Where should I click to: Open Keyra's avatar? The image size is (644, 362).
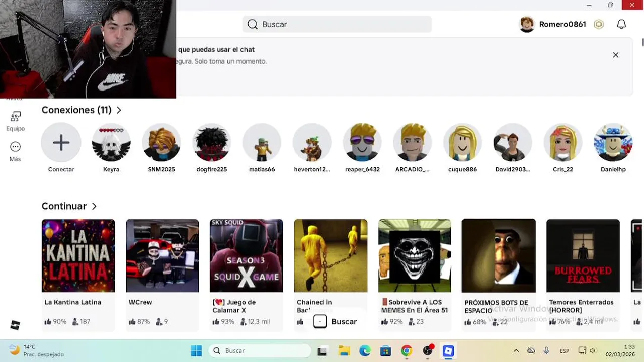tap(111, 143)
